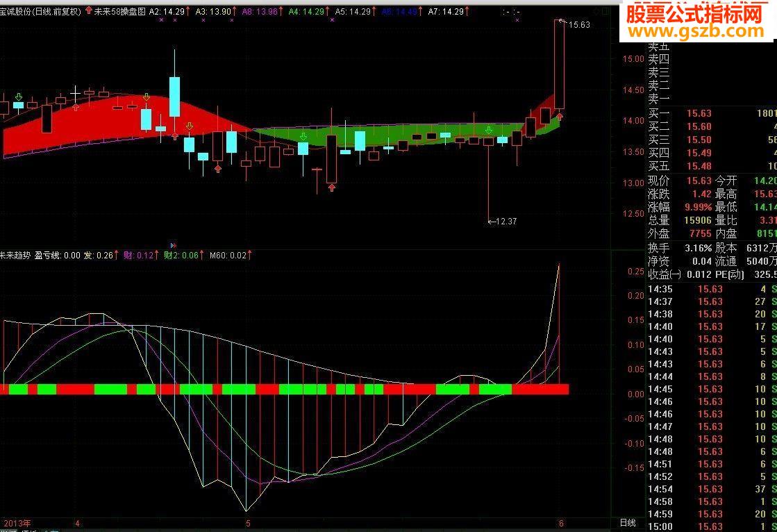Click the blue A6 indicator value
Viewport: 777px width, 532px height.
click(399, 11)
